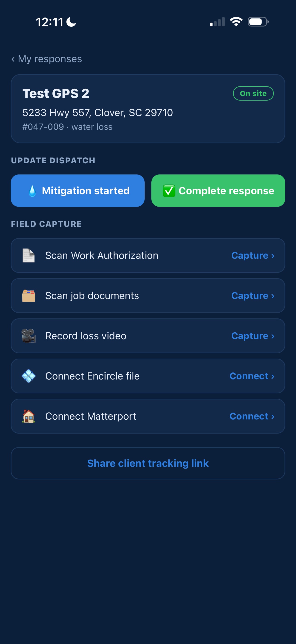Click the movie camera icon for loss video
The image size is (296, 644).
(x=29, y=336)
